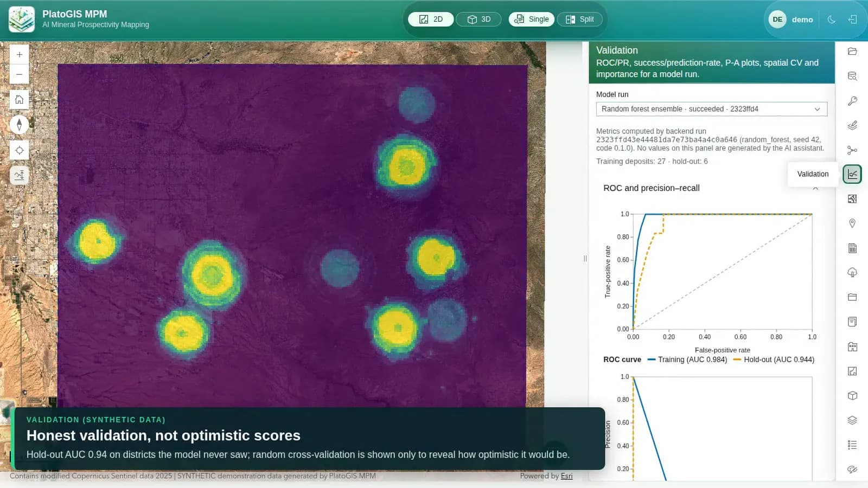Zoom out on the map
Image resolution: width=868 pixels, height=488 pixels.
[20, 74]
